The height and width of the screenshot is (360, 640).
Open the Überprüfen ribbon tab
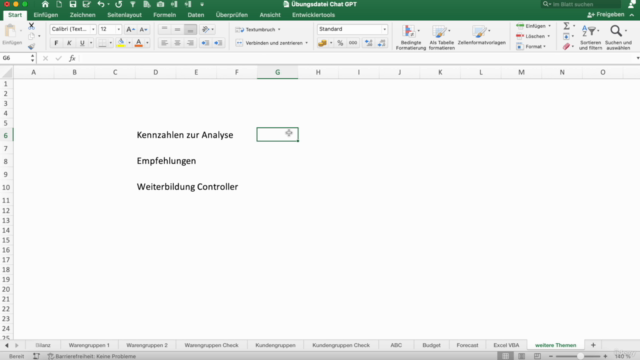point(232,15)
